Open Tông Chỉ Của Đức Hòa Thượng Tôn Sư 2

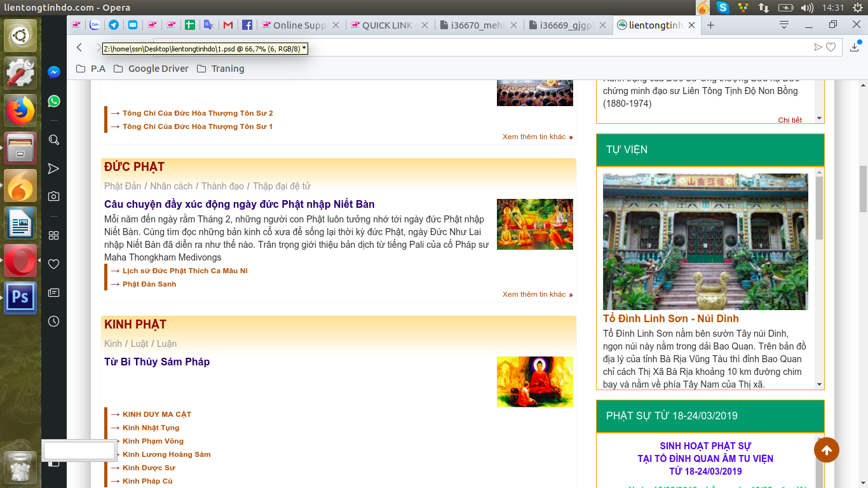click(x=198, y=113)
